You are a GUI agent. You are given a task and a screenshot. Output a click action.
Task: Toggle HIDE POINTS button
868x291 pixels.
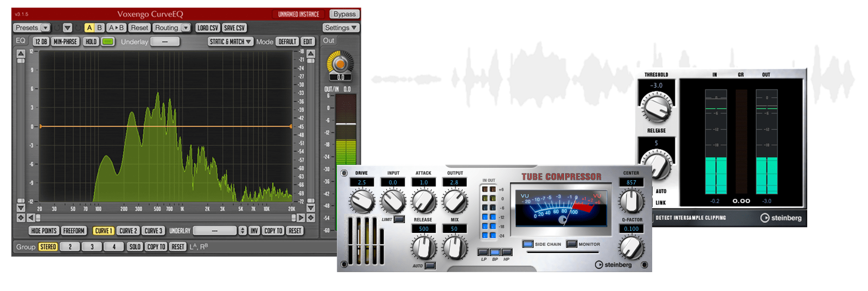coord(44,231)
